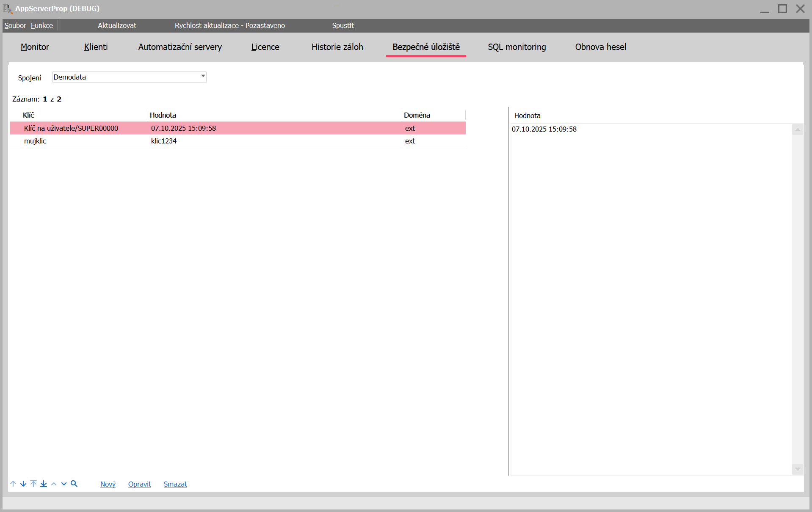
Task: Open the Funkce menu
Action: pyautogui.click(x=42, y=25)
